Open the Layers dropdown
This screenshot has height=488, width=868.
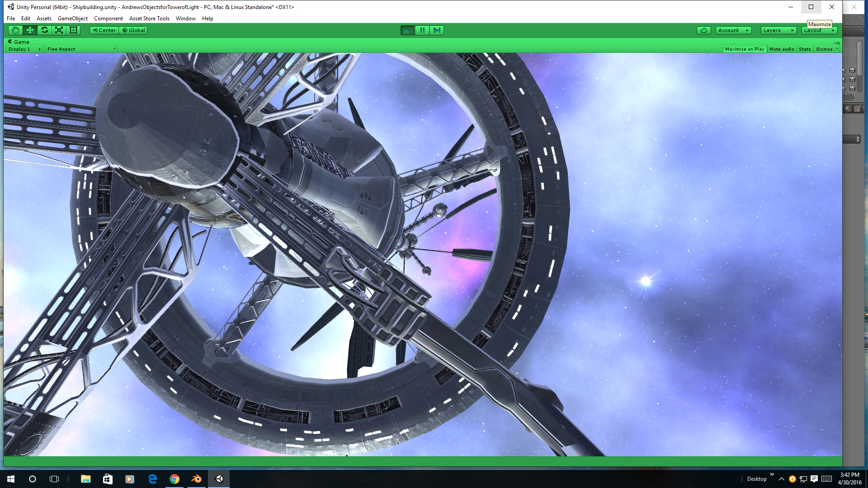[x=778, y=30]
